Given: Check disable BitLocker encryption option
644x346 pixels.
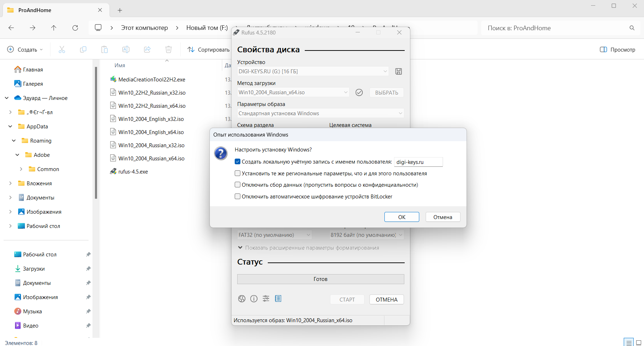Looking at the screenshot, I should click(238, 197).
